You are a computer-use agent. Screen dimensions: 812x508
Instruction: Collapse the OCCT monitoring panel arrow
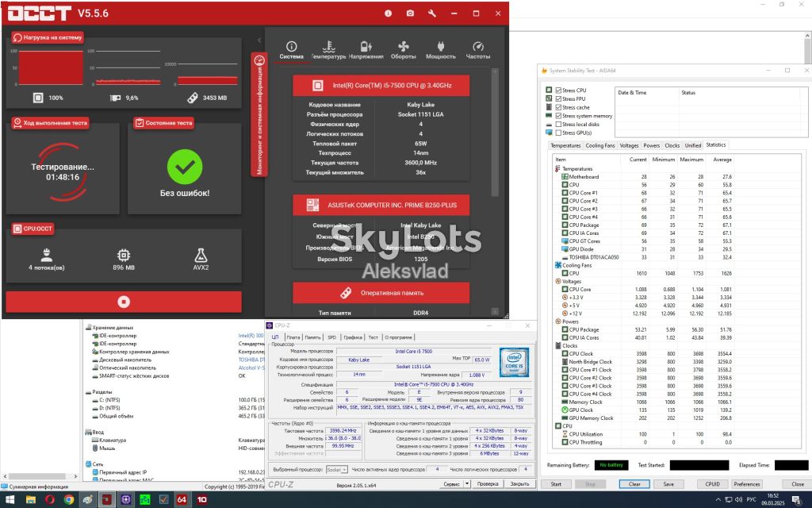point(259,40)
